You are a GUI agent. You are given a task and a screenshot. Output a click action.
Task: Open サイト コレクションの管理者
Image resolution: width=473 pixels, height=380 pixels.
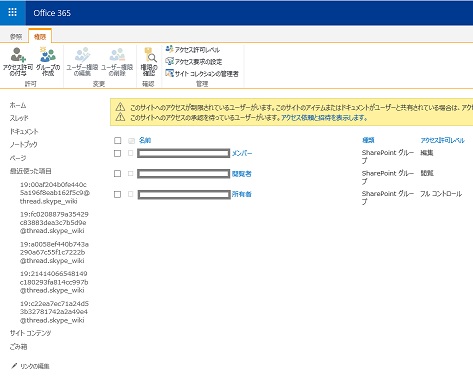[x=202, y=74]
